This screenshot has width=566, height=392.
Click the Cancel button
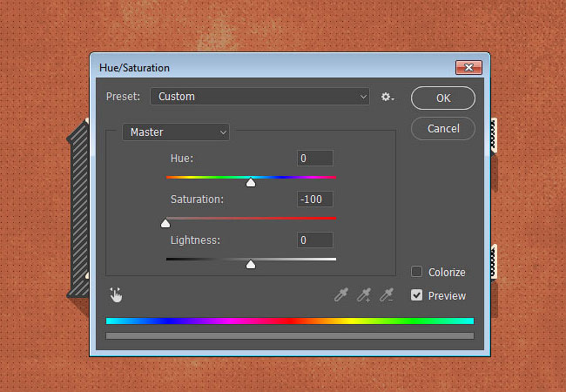(x=443, y=129)
